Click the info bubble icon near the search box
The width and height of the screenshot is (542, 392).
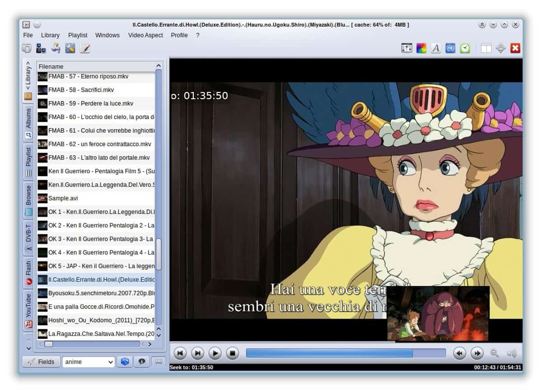(143, 362)
